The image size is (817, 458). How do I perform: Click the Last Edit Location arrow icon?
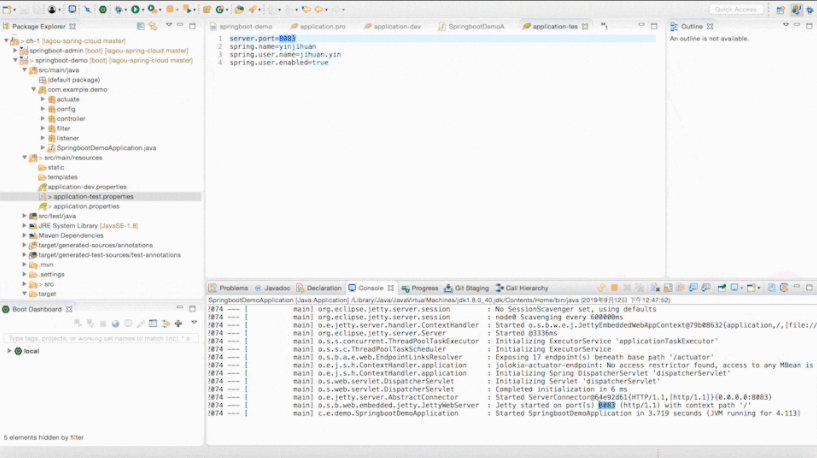(306, 9)
